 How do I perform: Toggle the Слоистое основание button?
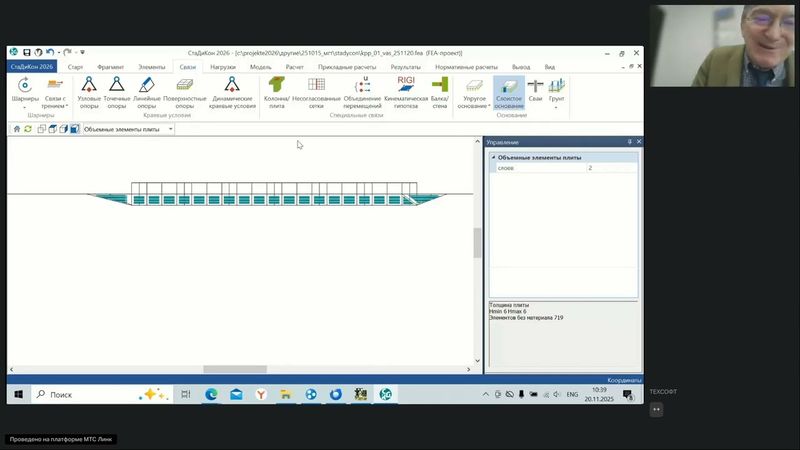[508, 90]
